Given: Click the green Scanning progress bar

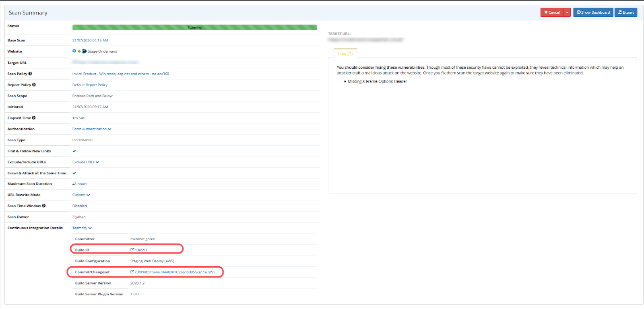Looking at the screenshot, I should pyautogui.click(x=194, y=27).
